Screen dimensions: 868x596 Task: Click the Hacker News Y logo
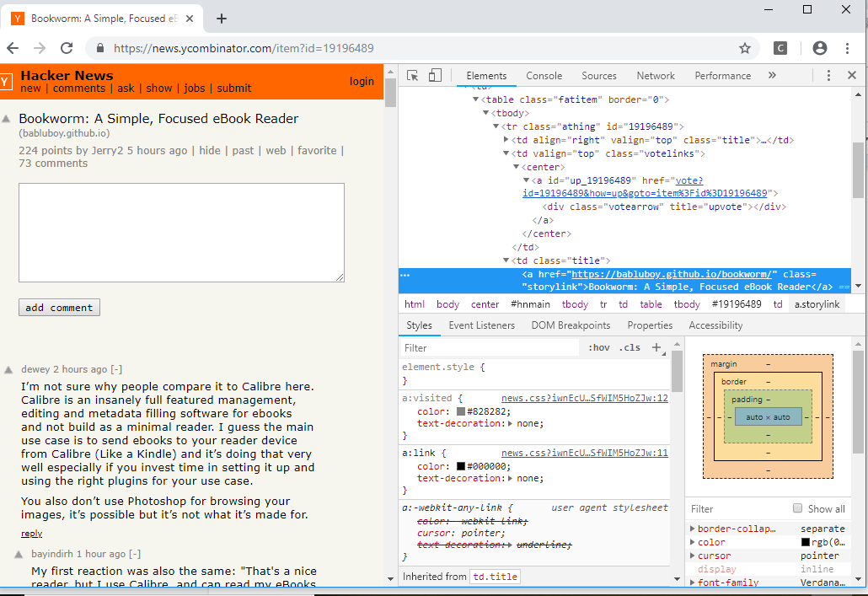(5, 82)
